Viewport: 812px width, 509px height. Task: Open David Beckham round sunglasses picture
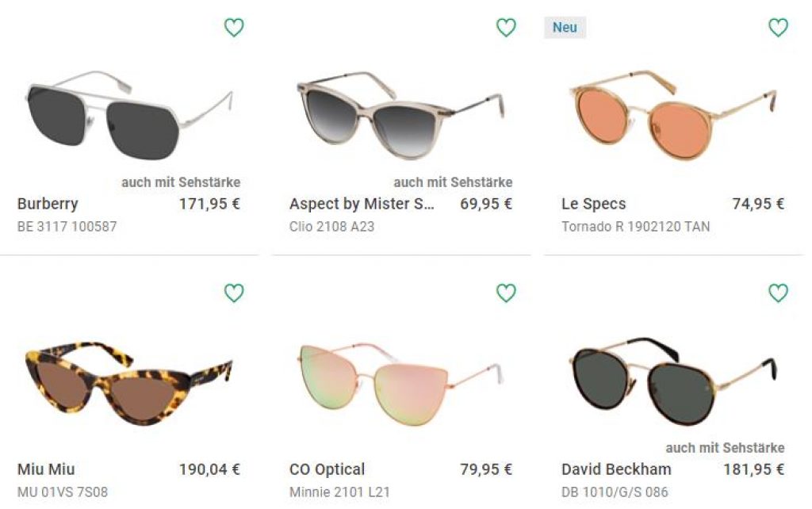672,381
